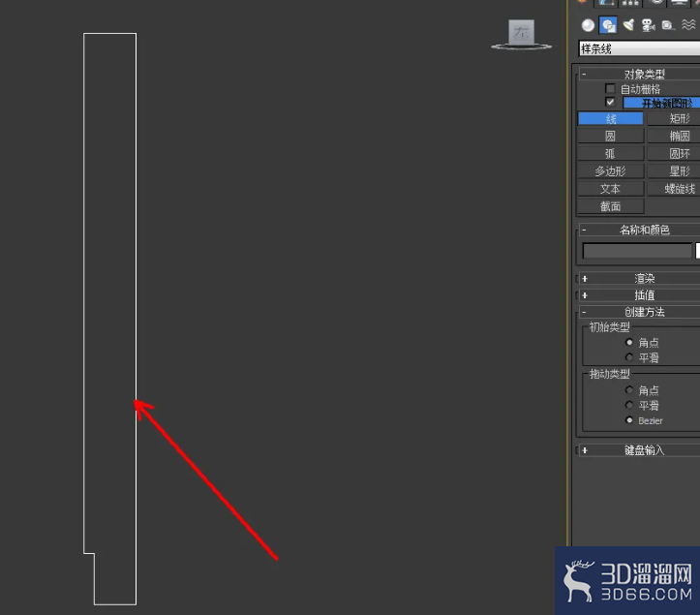
Task: Select the Lights category icon
Action: point(628,25)
